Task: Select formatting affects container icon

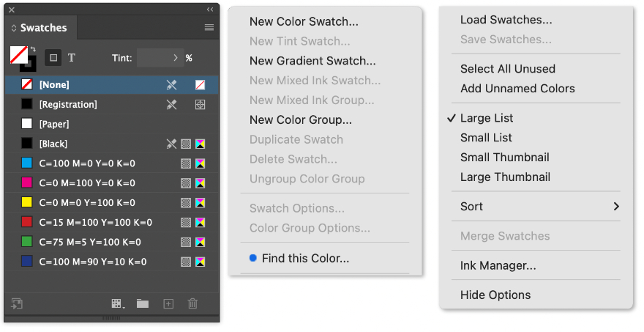Action: point(53,58)
